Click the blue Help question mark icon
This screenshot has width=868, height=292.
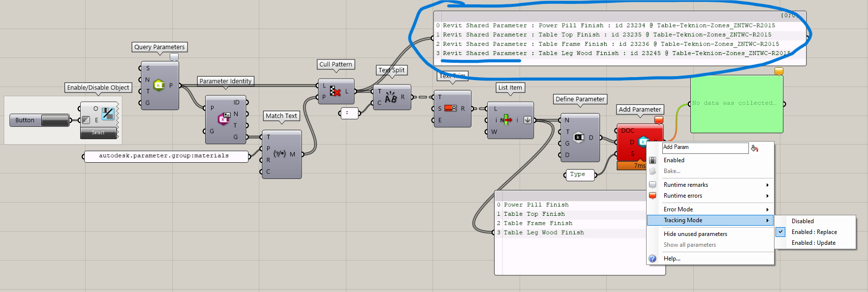point(652,259)
